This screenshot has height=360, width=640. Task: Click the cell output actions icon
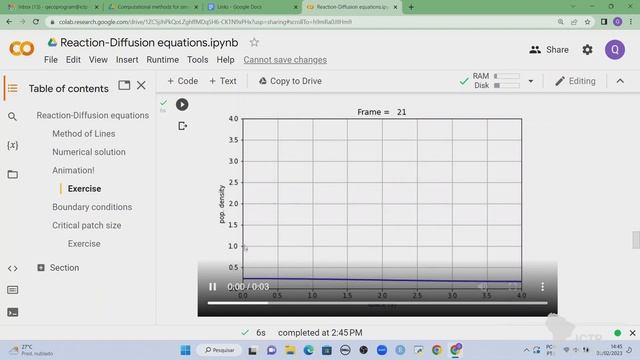tap(182, 126)
